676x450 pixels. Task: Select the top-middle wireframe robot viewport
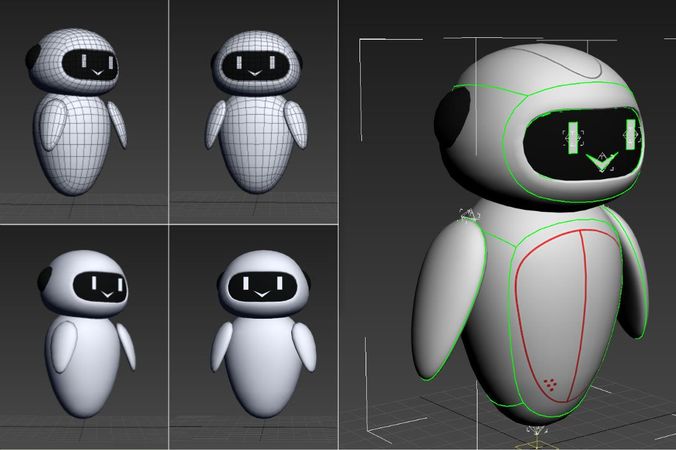[x=253, y=110]
